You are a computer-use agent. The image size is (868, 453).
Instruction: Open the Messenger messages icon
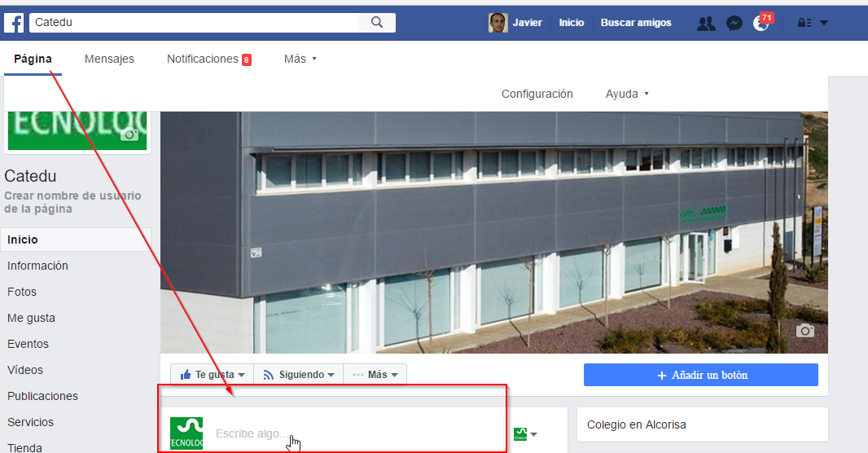click(x=734, y=24)
